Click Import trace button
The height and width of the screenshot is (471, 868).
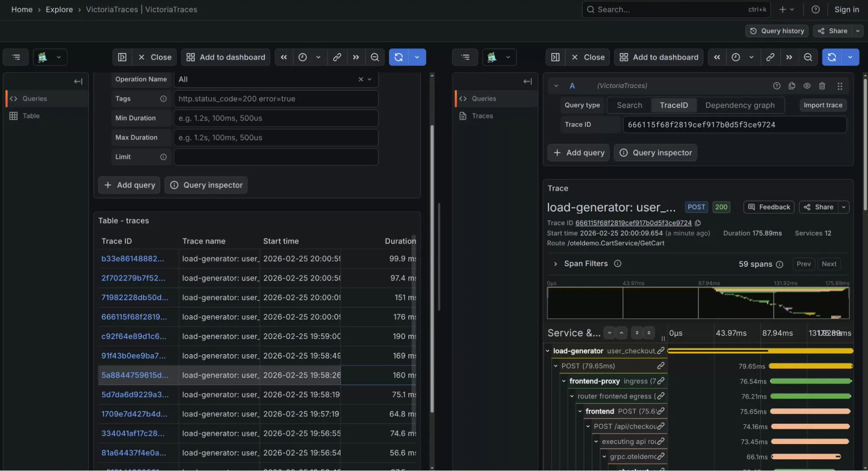click(x=822, y=105)
